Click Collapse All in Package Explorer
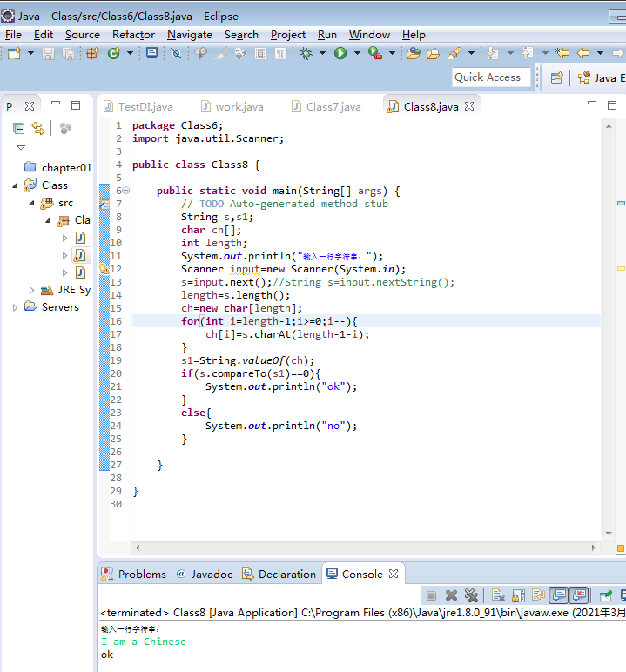626x672 pixels. (x=18, y=128)
